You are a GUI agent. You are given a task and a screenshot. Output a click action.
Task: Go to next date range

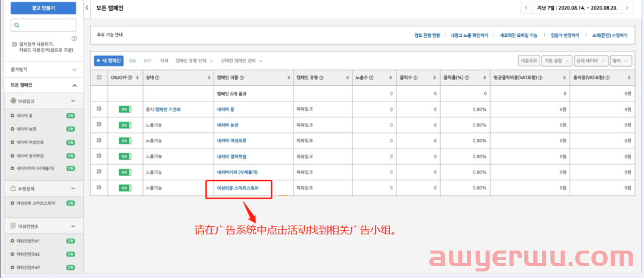pyautogui.click(x=627, y=8)
